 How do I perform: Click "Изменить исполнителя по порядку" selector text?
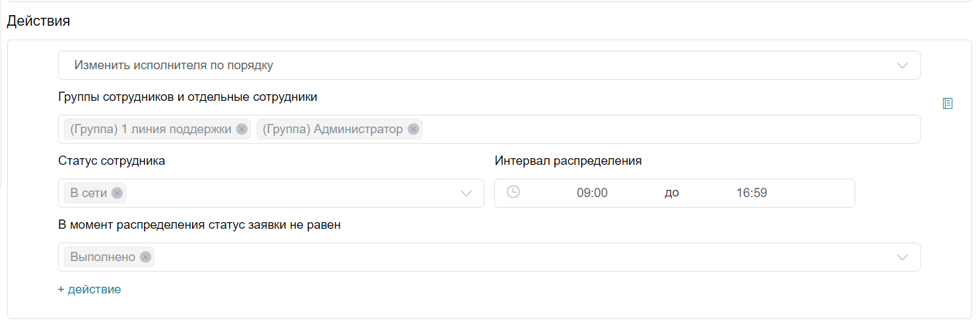pos(174,65)
